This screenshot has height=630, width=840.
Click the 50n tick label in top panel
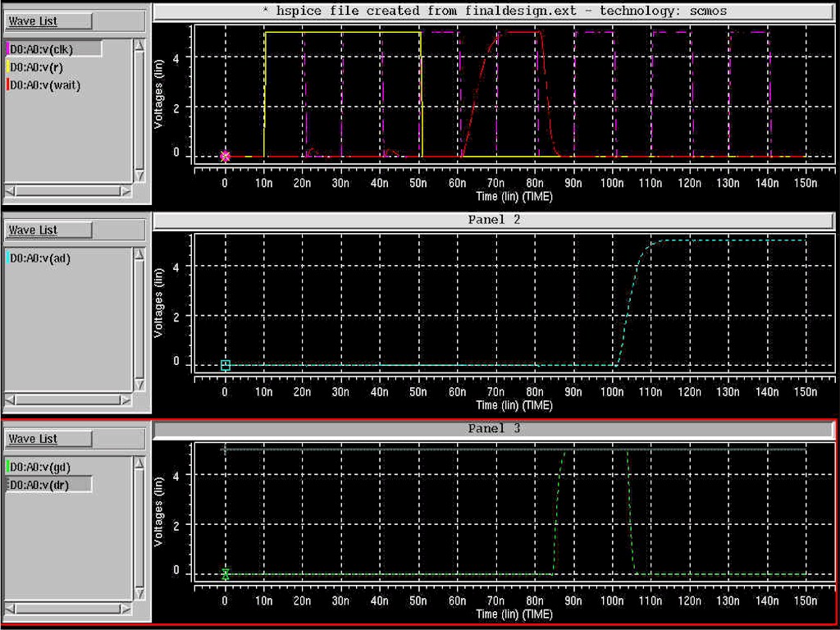418,183
